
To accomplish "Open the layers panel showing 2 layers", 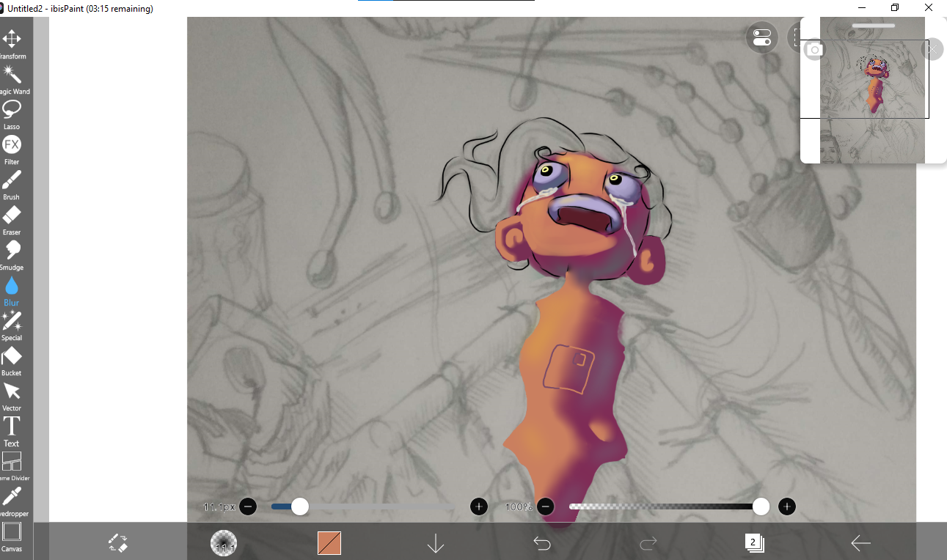I will tap(754, 542).
